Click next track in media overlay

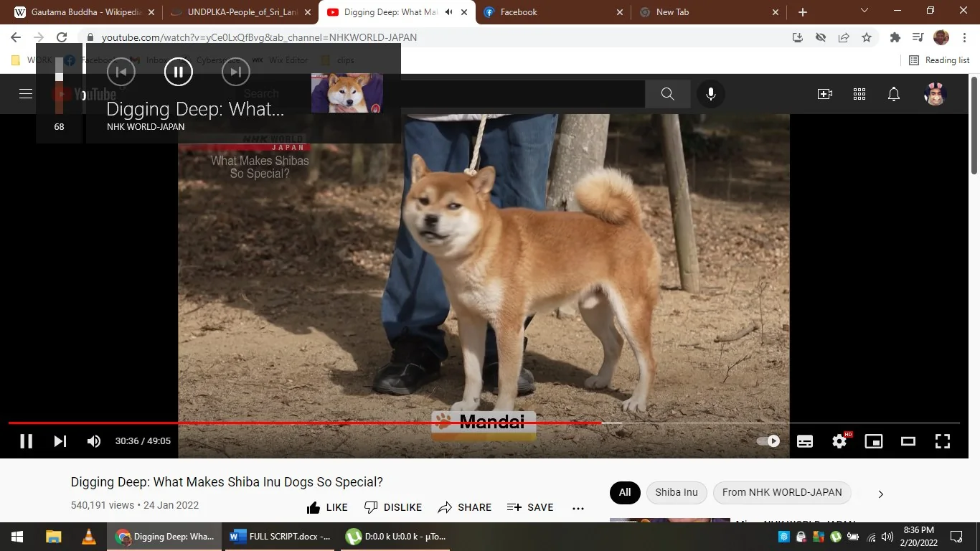coord(236,71)
